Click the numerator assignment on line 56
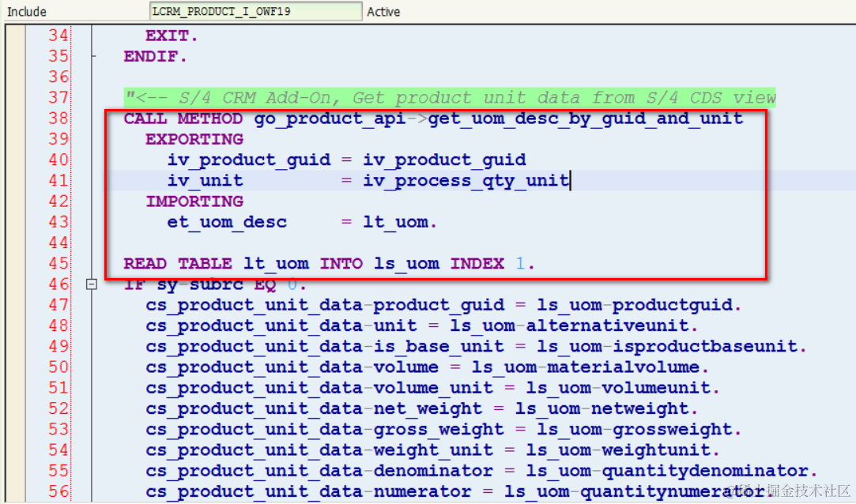Viewport: 856px width, 504px height. (x=460, y=491)
